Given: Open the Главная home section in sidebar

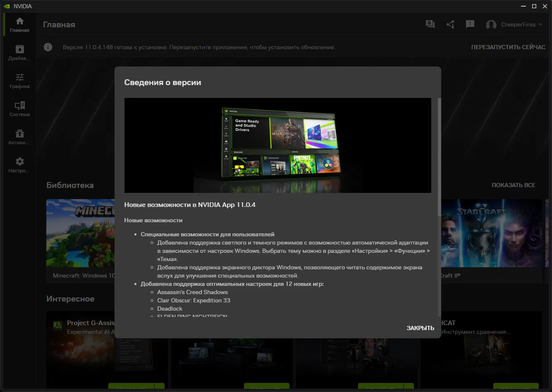Looking at the screenshot, I should click(x=19, y=24).
